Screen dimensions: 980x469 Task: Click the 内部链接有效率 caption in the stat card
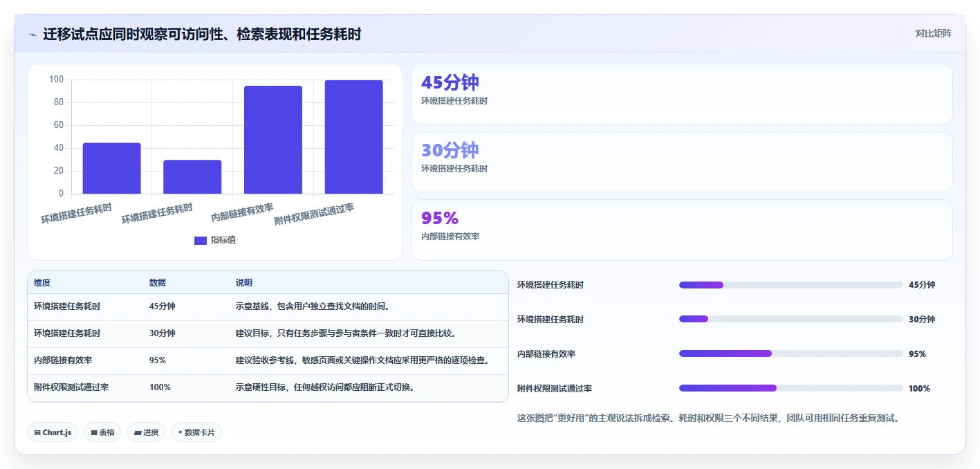coord(450,237)
